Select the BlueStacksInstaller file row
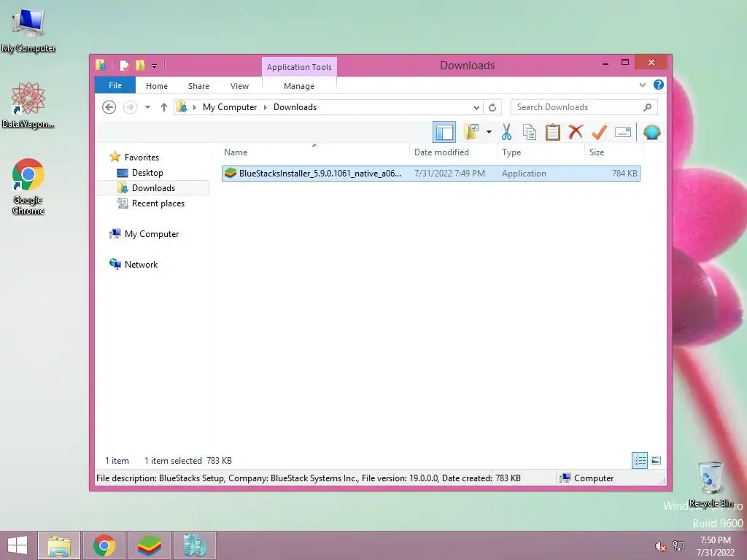Viewport: 747px width, 560px height. point(430,174)
